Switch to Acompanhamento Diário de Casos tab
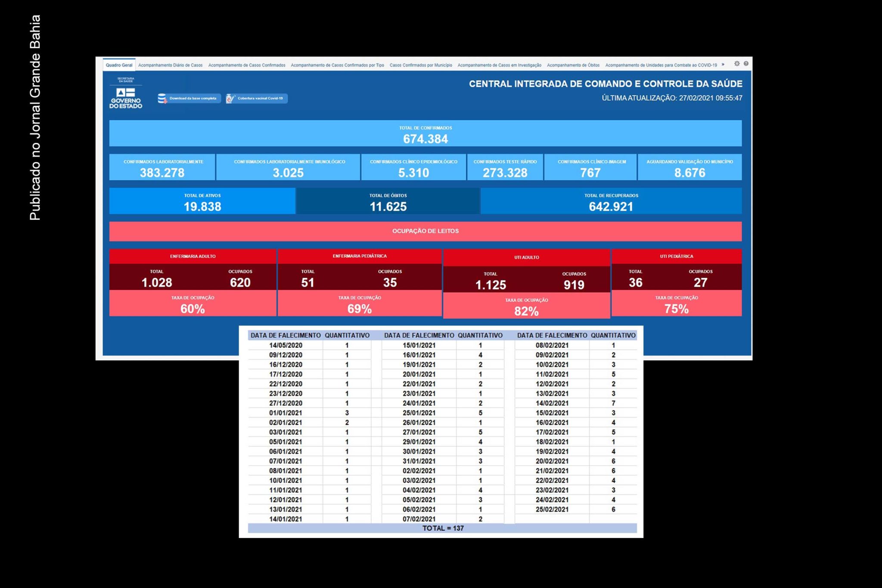Viewport: 882px width, 588px height. pyautogui.click(x=170, y=65)
